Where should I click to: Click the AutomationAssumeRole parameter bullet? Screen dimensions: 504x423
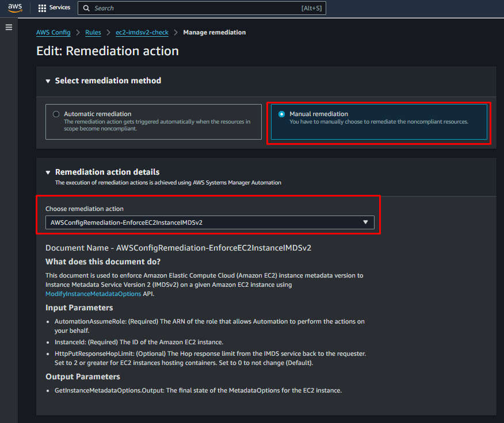(209, 326)
